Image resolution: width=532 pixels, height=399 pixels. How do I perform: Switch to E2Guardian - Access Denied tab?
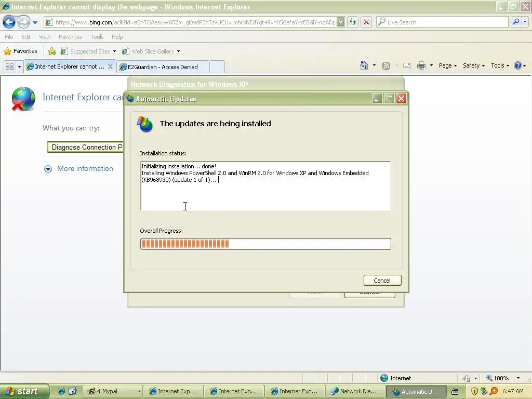pyautogui.click(x=163, y=67)
